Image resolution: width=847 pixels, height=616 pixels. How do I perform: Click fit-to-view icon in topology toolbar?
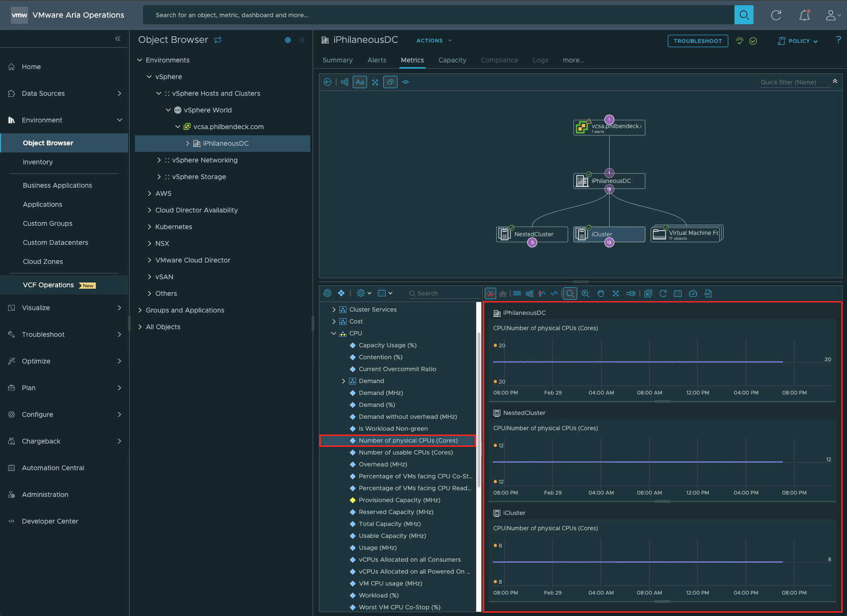(375, 82)
